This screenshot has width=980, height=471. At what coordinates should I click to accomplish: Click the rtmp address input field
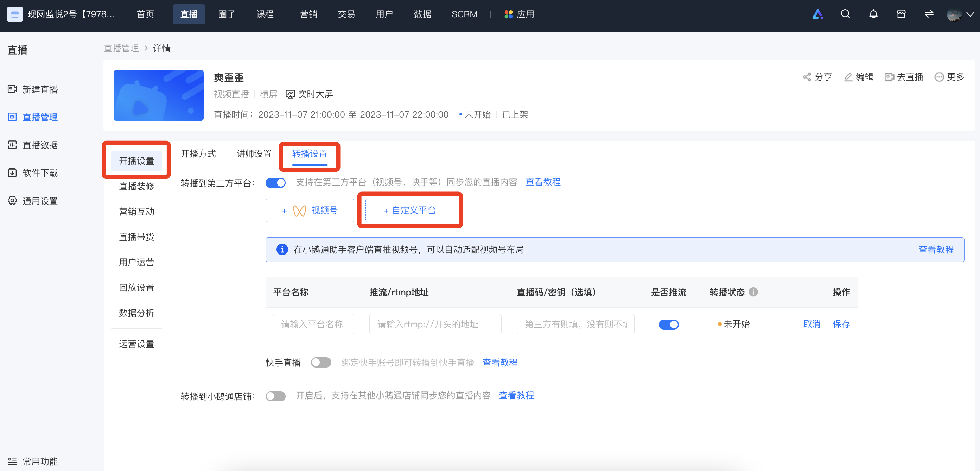[435, 324]
